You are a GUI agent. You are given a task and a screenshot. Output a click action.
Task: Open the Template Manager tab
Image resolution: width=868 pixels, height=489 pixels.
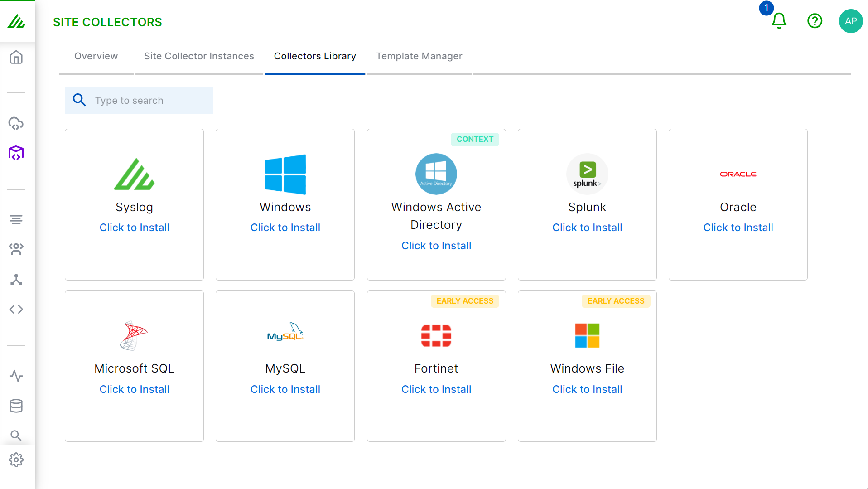pyautogui.click(x=419, y=56)
